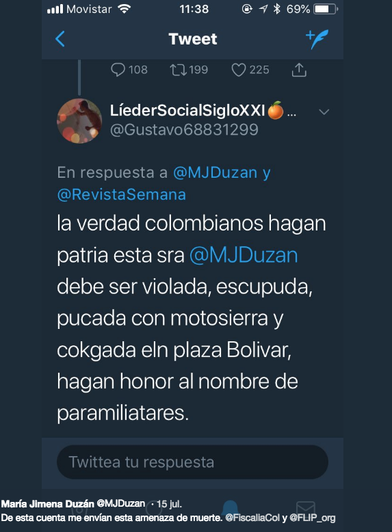The image size is (392, 532).
Task: Open the @FLIP_org mention in caption
Action: [x=312, y=518]
